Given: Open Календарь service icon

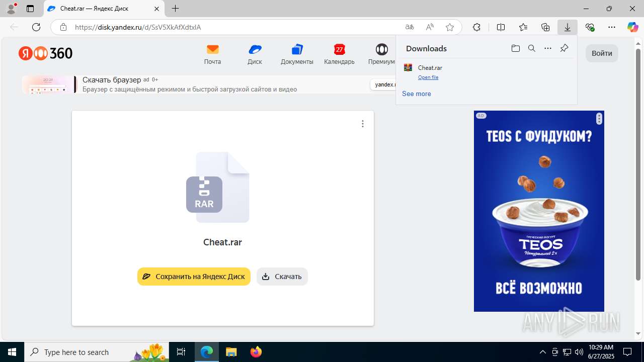Looking at the screenshot, I should 339,54.
